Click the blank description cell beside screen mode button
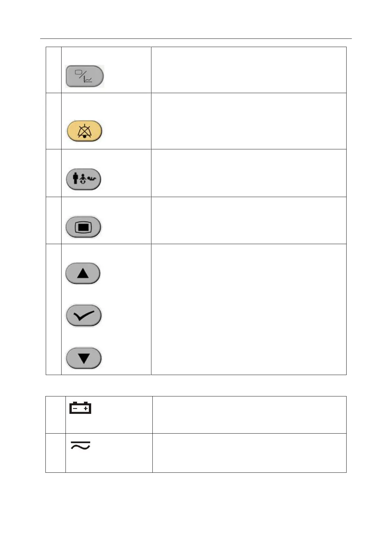 248,220
